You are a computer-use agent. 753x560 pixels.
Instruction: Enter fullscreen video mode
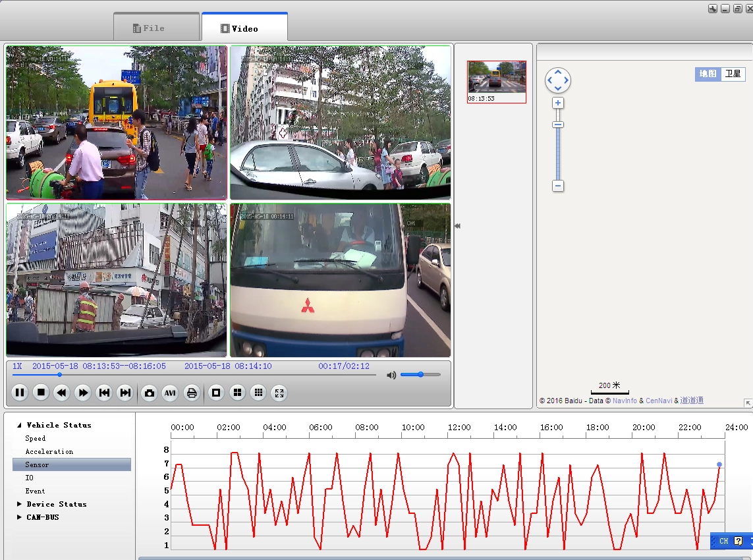click(x=279, y=393)
